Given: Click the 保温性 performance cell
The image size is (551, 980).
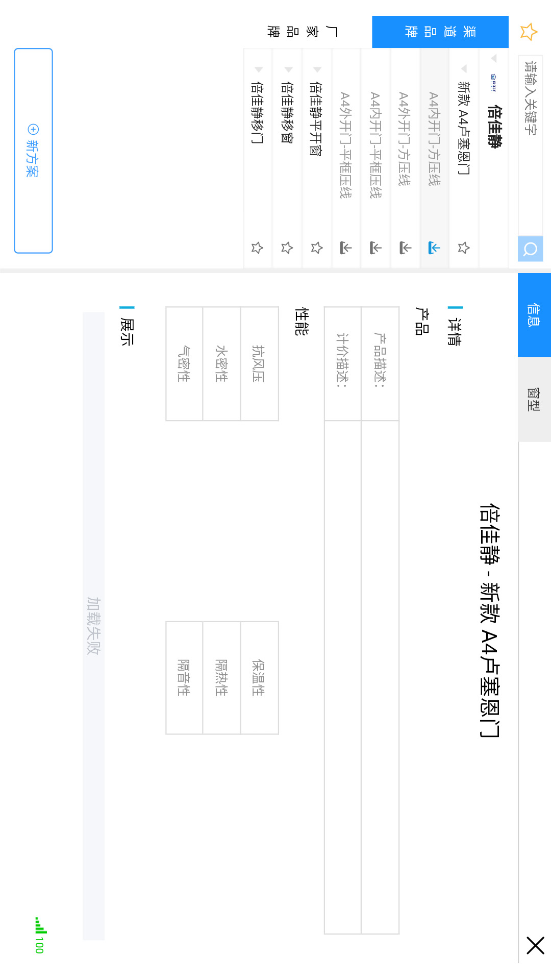Looking at the screenshot, I should tap(259, 678).
